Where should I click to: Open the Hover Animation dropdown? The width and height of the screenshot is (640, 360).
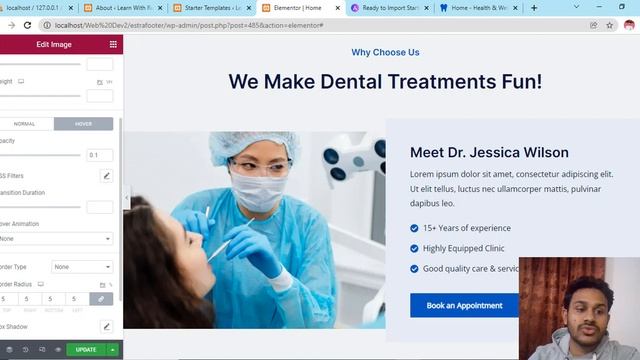pyautogui.click(x=56, y=238)
